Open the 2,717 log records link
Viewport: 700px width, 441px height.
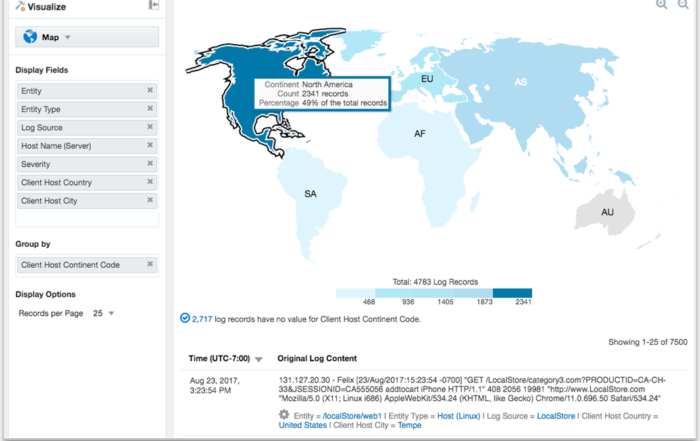[x=202, y=319]
